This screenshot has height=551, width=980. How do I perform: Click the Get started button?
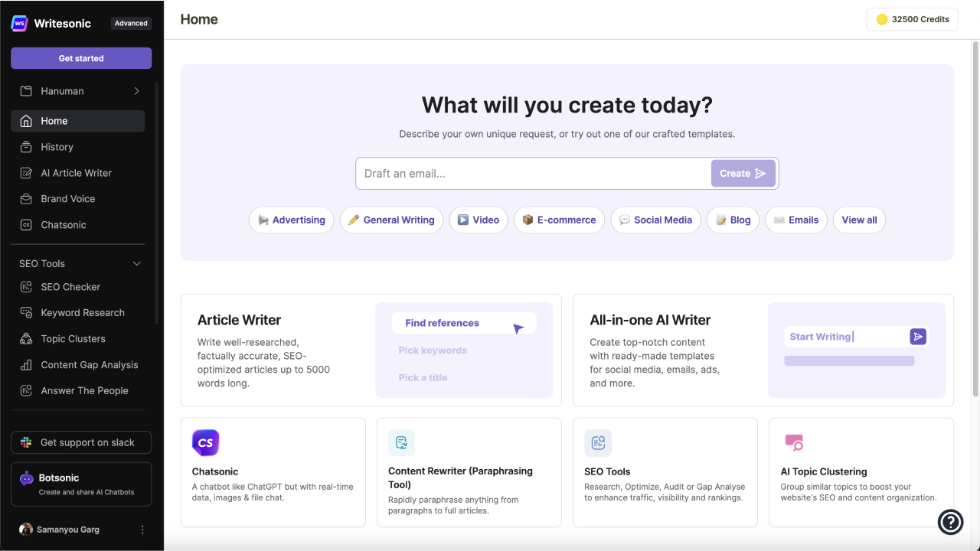pos(81,58)
